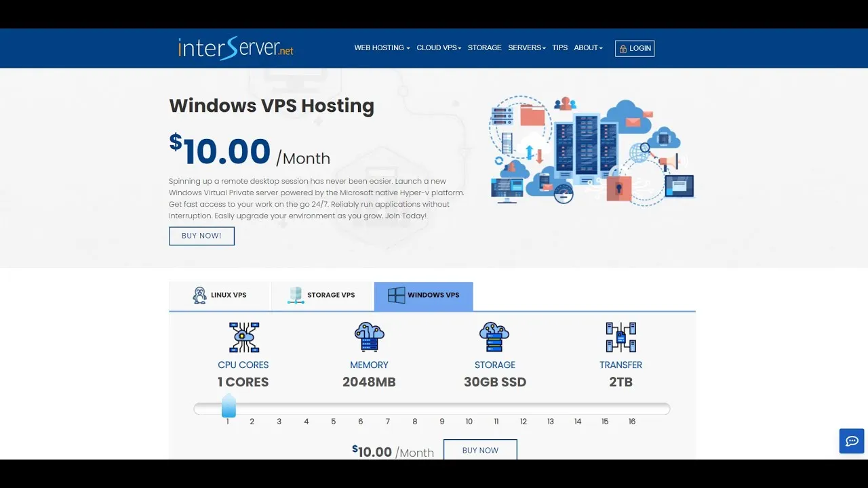
Task: Click the BUY NOW! hero button
Action: (201, 236)
